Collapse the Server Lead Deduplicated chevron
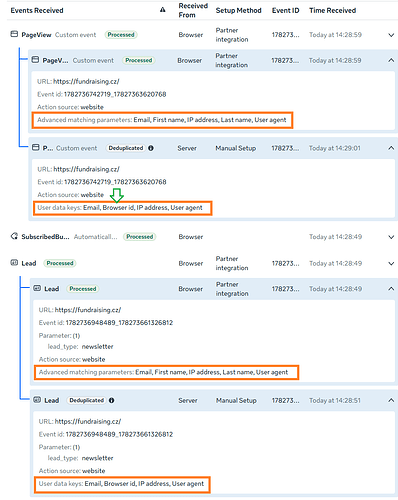Screen dimensions: 398x500 click(x=391, y=400)
